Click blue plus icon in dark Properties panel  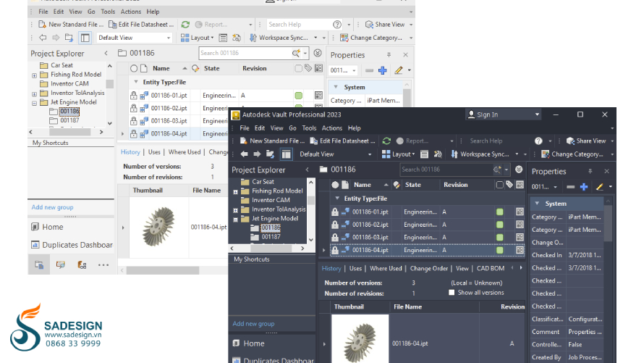pos(584,187)
